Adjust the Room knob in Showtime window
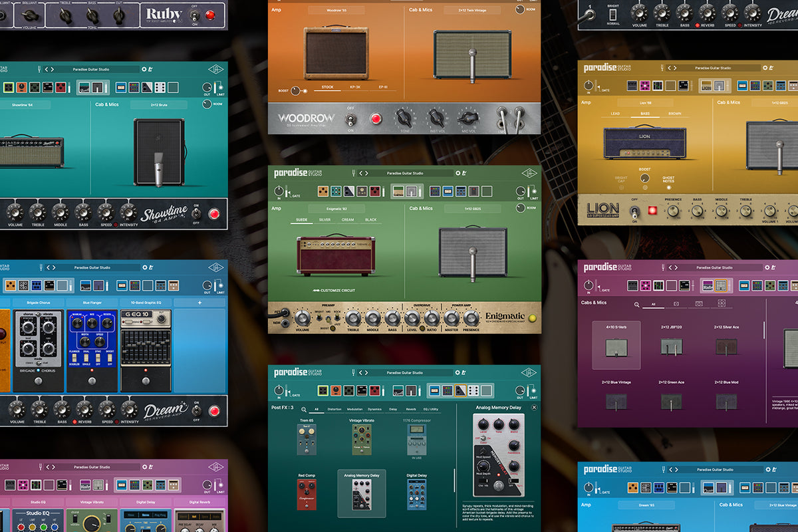 [x=205, y=104]
